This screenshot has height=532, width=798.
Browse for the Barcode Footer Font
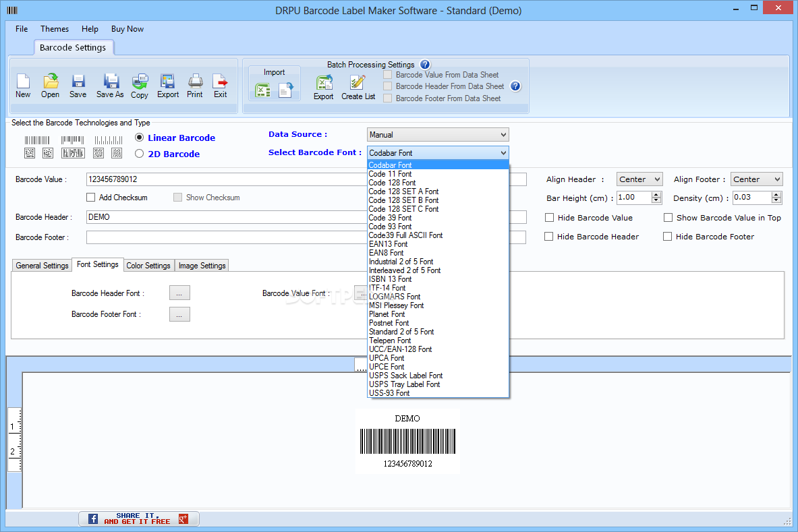(x=179, y=314)
